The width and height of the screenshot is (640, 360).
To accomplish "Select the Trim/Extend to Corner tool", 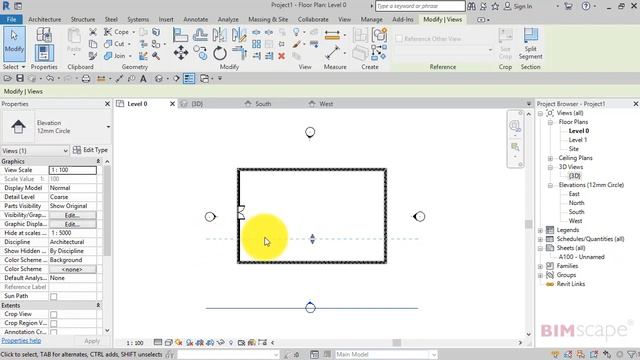I will coord(240,53).
